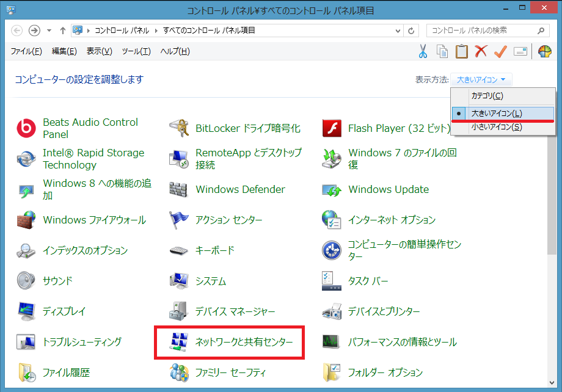Open the Windows Defender wall icon
Image resolution: width=562 pixels, height=392 pixels.
[178, 189]
